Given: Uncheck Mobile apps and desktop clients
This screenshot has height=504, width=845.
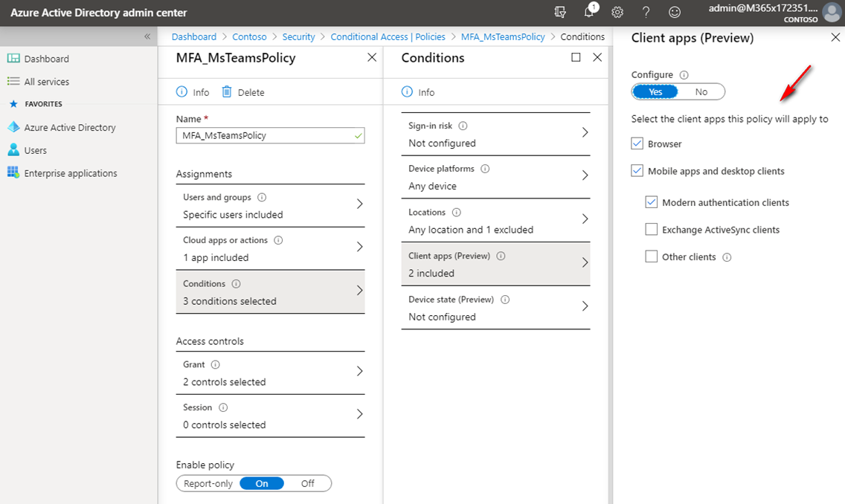Looking at the screenshot, I should (637, 171).
